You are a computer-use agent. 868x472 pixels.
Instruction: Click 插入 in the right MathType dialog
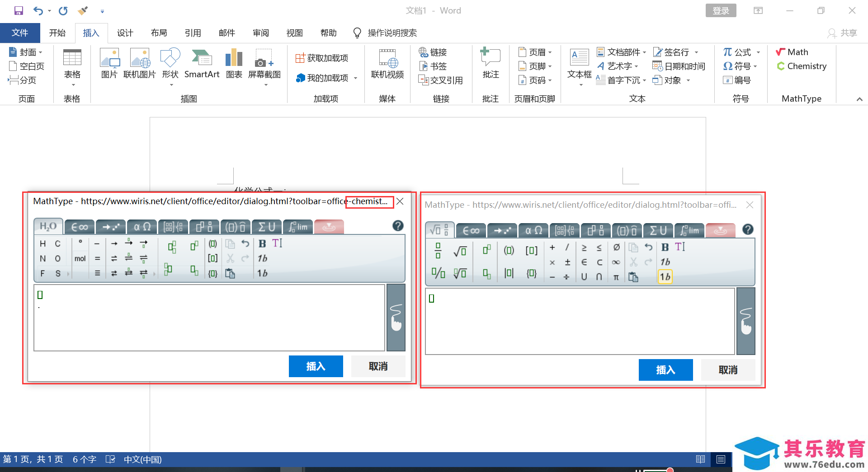click(666, 370)
